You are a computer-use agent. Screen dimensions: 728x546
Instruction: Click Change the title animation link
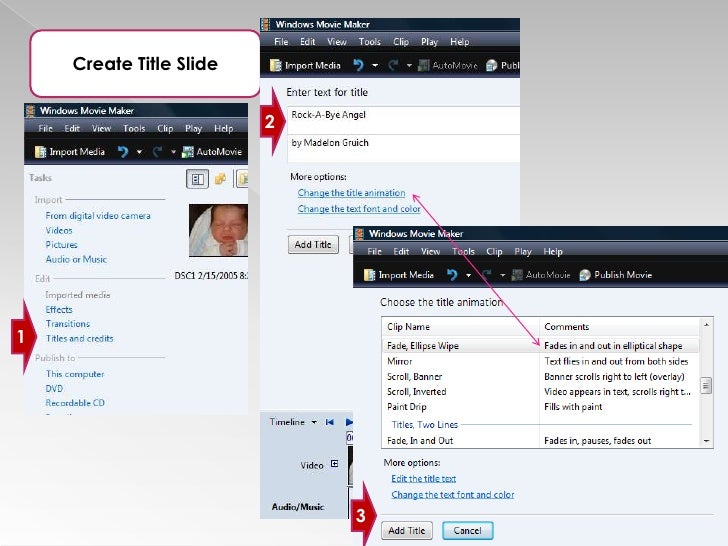click(x=351, y=193)
